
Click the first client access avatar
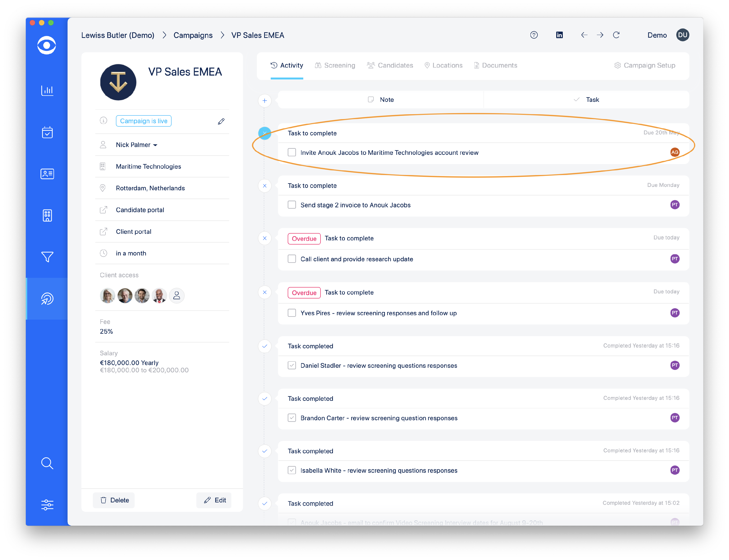coord(107,296)
